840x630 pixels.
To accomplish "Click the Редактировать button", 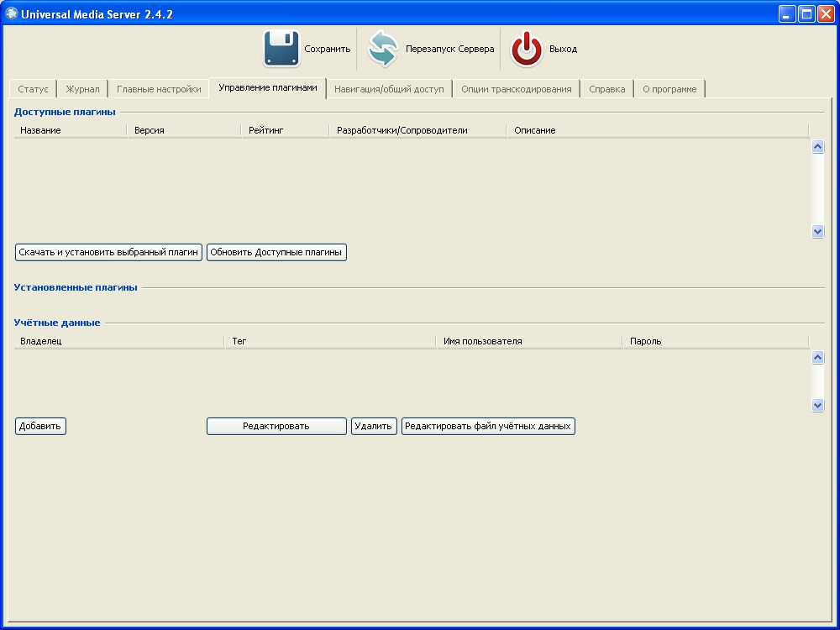I will tap(276, 427).
